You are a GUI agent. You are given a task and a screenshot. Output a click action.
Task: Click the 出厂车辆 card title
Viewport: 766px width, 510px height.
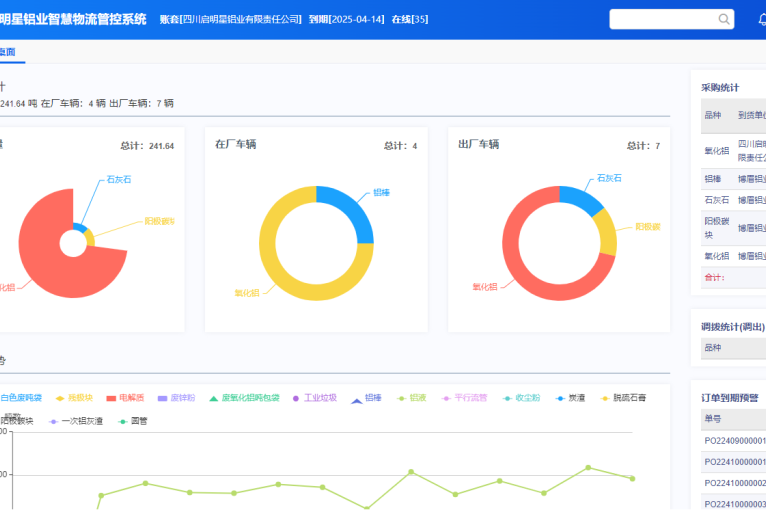(x=479, y=144)
